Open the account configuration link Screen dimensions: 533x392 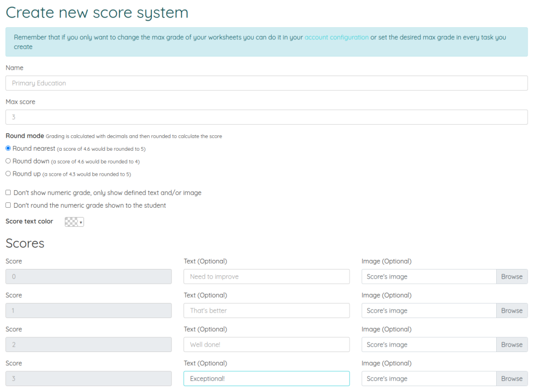click(x=336, y=37)
